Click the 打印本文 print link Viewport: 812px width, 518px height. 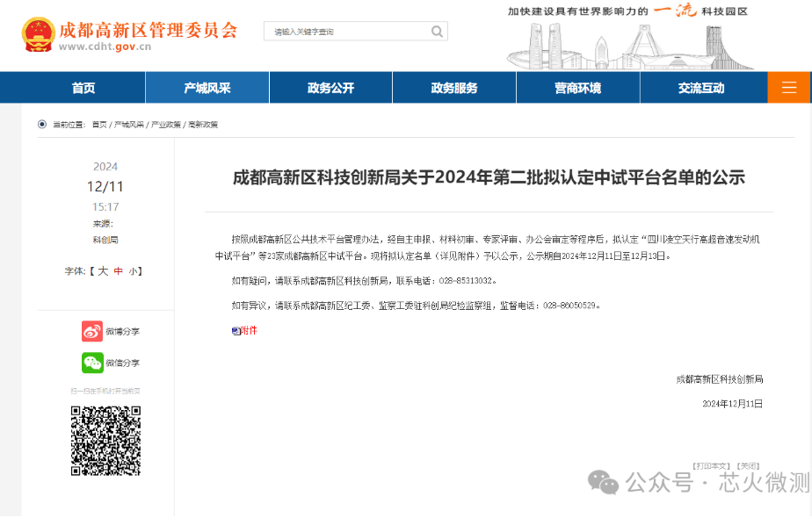(711, 465)
